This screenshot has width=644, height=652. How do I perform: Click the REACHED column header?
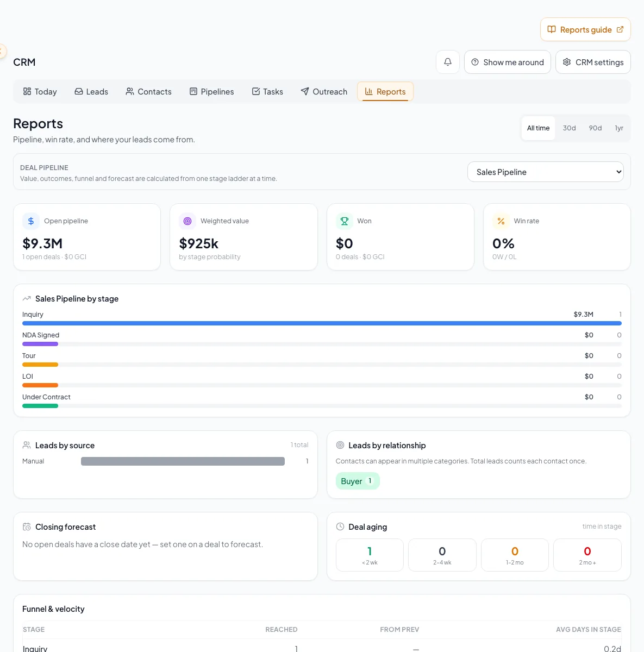282,629
